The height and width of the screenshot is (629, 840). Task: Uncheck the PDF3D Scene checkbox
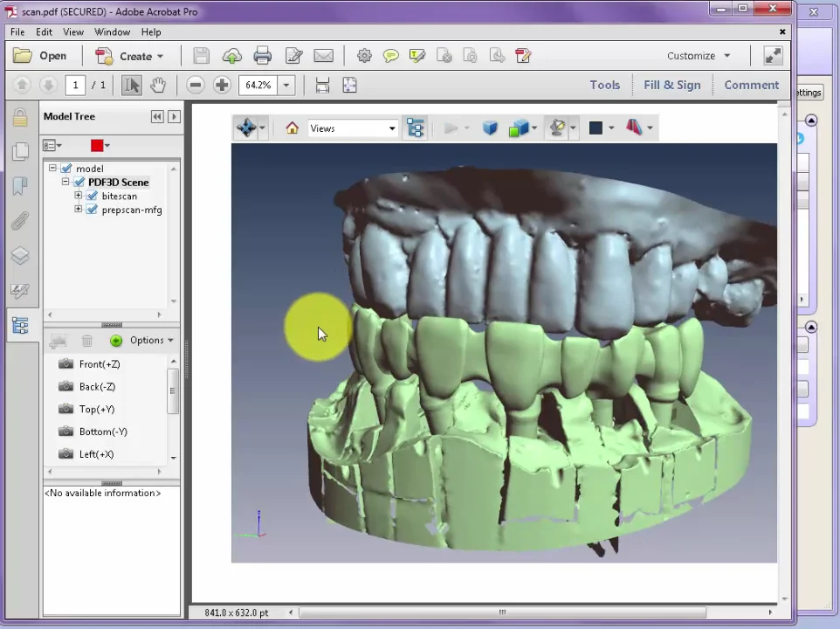point(79,183)
